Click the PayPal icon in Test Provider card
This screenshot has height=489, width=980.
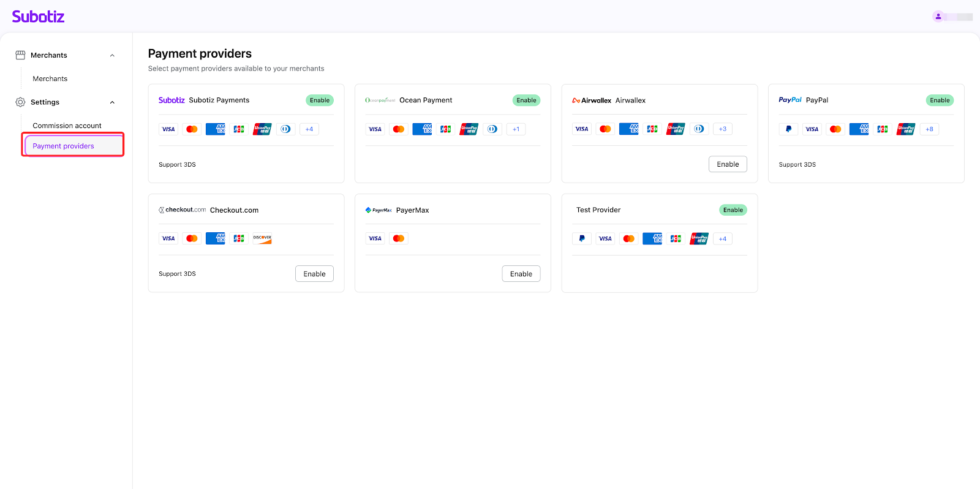tap(582, 239)
